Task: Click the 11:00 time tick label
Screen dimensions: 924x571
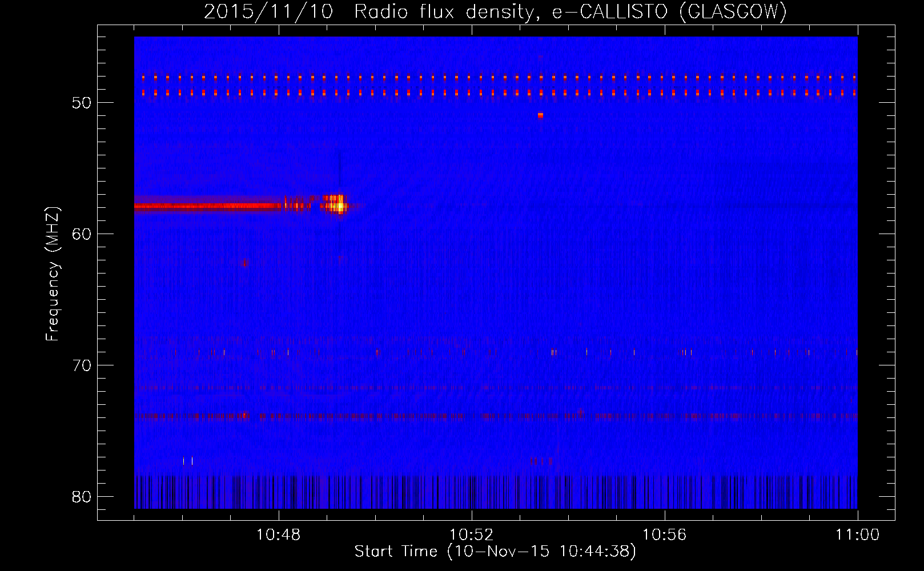Action: [x=857, y=535]
